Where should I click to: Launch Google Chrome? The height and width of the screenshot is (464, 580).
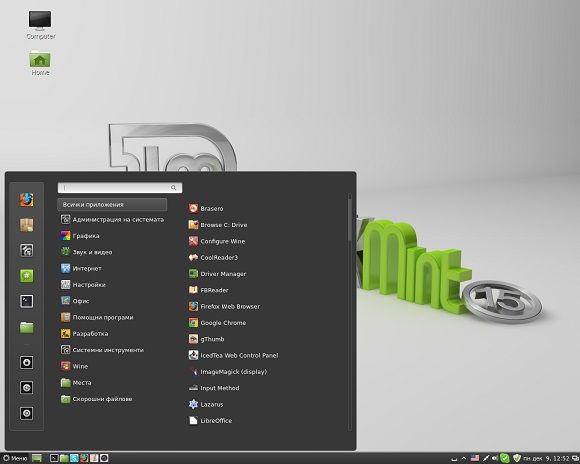(218, 323)
